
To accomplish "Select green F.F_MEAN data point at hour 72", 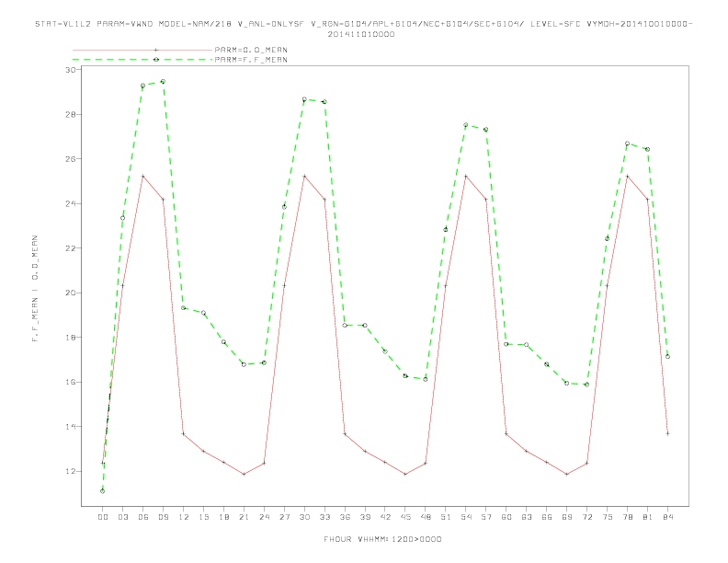I will click(x=586, y=385).
